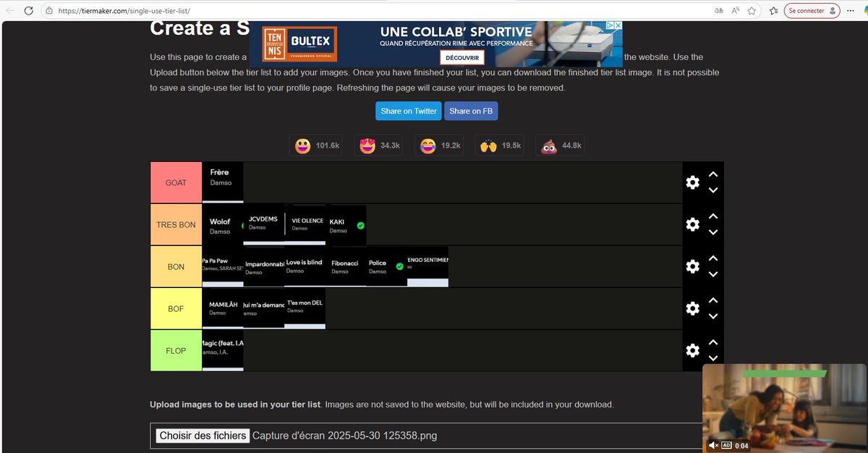Select the Fibonacci tile
The image size is (868, 453).
pyautogui.click(x=346, y=266)
